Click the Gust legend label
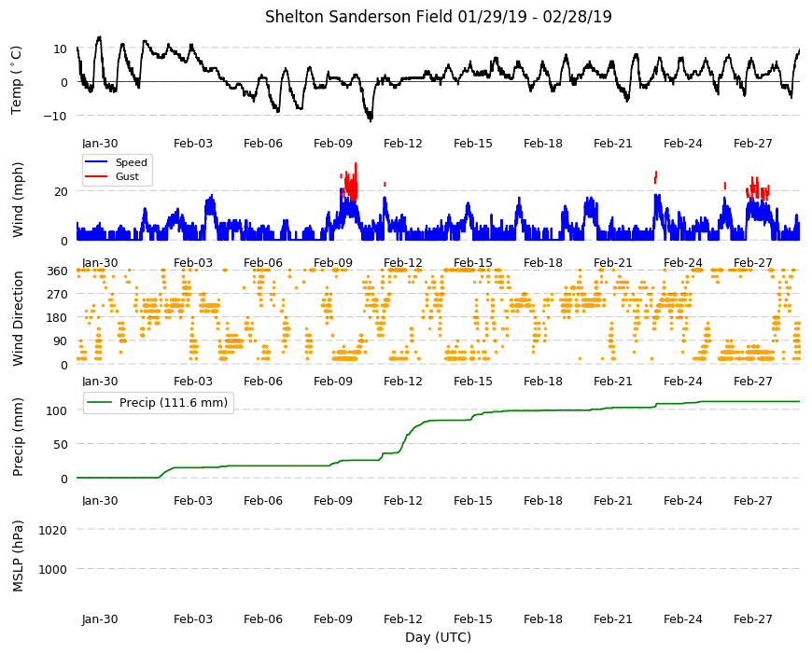The height and width of the screenshot is (653, 812). pos(127,176)
